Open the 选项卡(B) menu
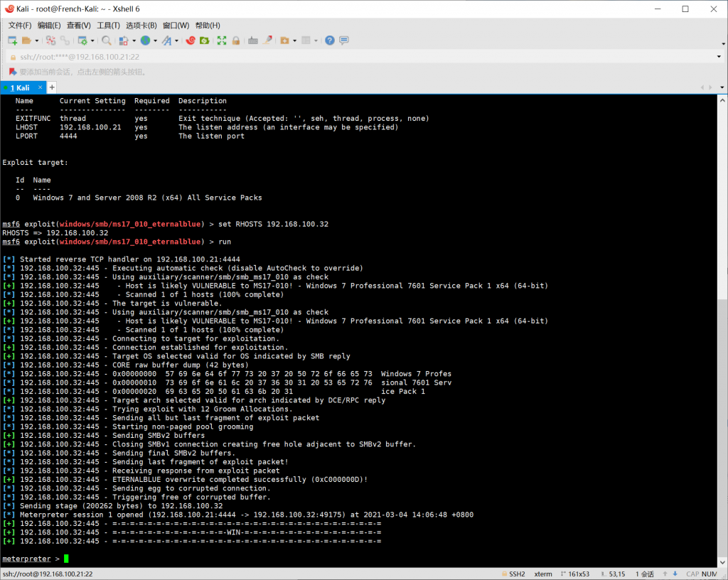 pyautogui.click(x=141, y=26)
